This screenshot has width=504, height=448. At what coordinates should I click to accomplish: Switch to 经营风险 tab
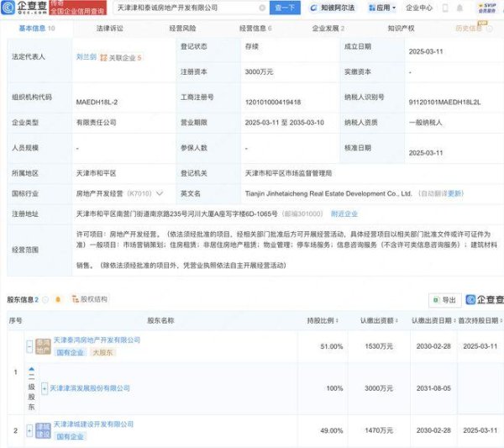pyautogui.click(x=182, y=29)
